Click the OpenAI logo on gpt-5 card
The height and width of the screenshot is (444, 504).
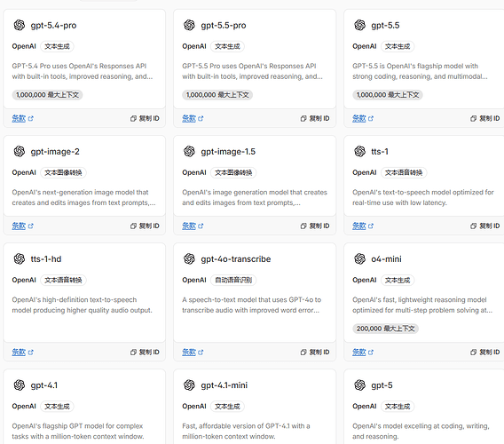tap(359, 385)
